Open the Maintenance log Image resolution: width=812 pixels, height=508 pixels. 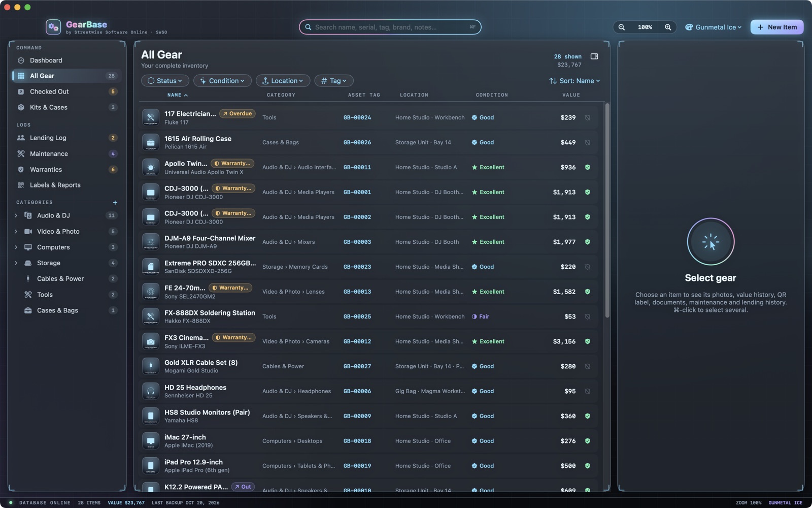click(x=66, y=154)
